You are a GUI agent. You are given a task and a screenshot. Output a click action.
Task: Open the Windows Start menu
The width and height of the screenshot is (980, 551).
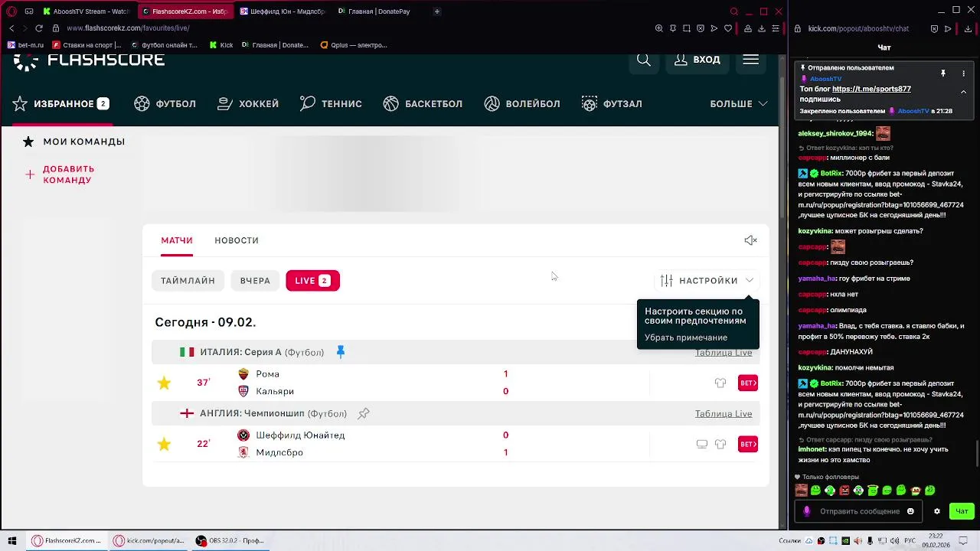pyautogui.click(x=11, y=540)
